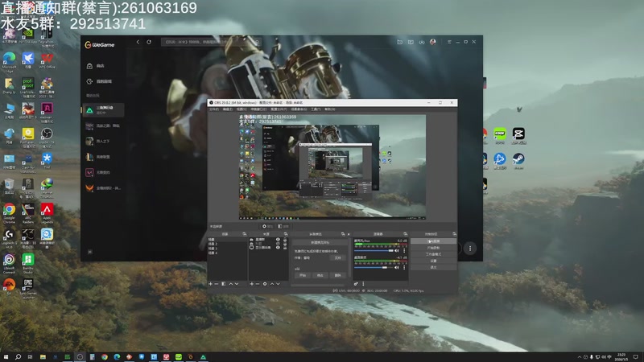The width and height of the screenshot is (644, 362).
Task: Go back using WeGame back arrow
Action: (137, 42)
